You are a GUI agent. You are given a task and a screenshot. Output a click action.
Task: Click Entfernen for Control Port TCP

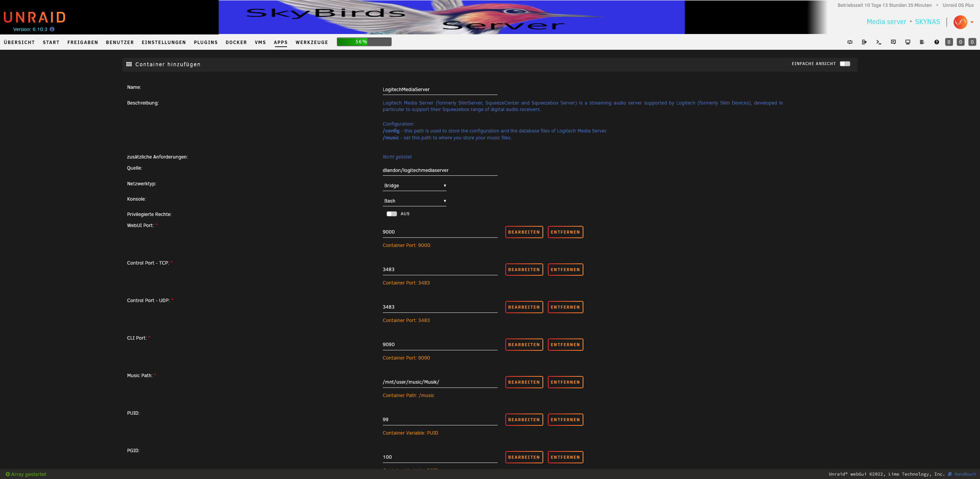[x=565, y=270]
